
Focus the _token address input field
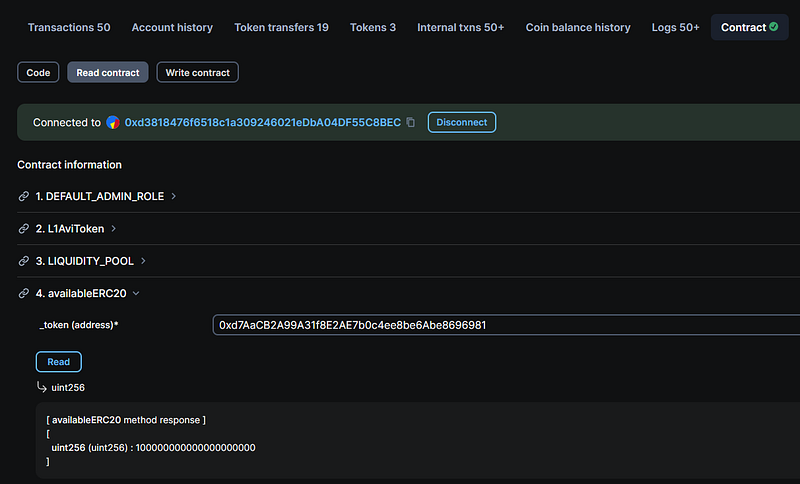click(506, 325)
